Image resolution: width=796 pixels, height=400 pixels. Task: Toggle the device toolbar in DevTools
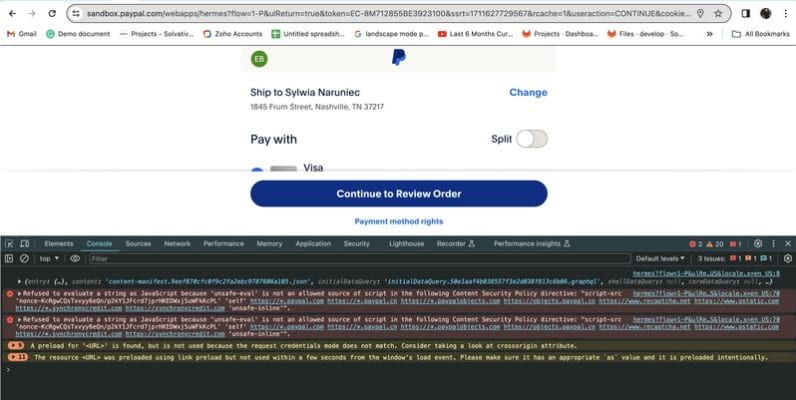(x=24, y=244)
